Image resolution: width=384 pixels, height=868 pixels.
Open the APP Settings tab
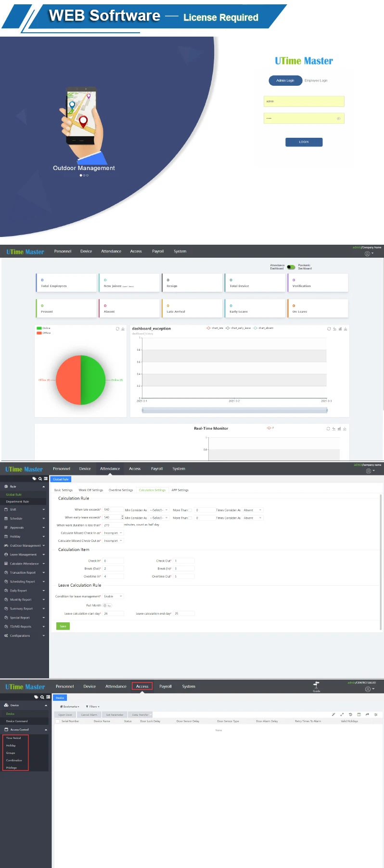coord(180,490)
